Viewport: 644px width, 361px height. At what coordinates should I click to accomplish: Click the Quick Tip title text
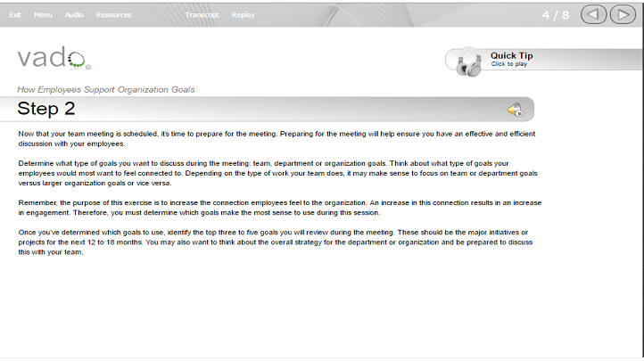point(511,55)
